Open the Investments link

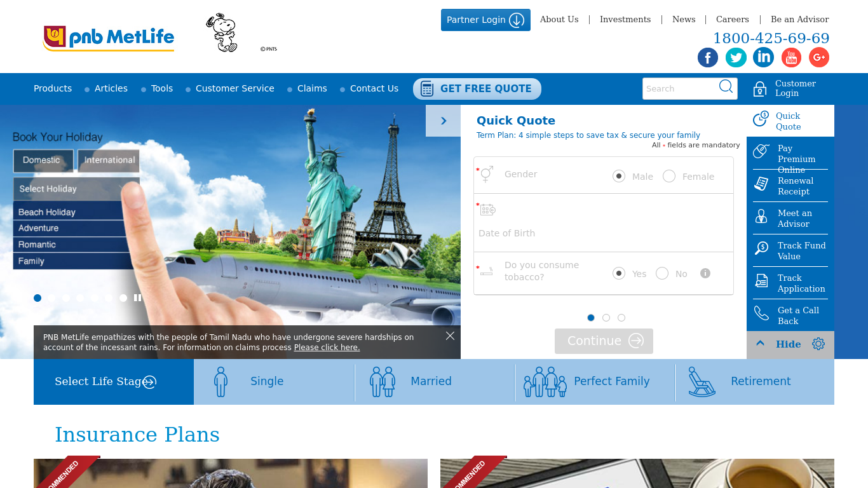click(625, 19)
